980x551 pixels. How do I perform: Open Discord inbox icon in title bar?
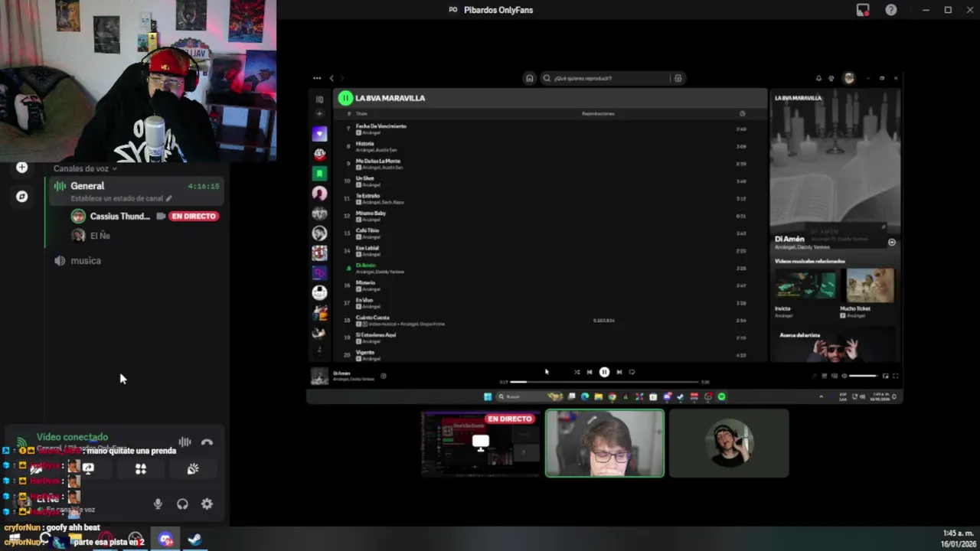(x=863, y=10)
